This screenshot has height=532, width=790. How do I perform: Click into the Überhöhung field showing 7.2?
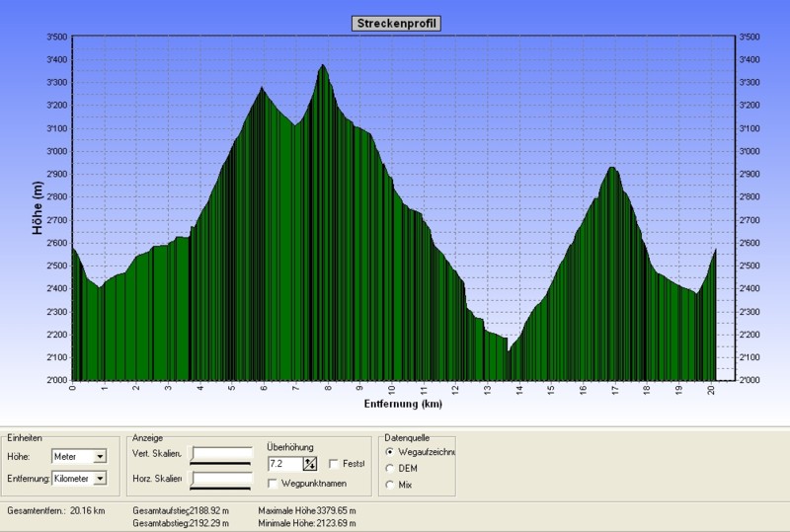tap(283, 463)
